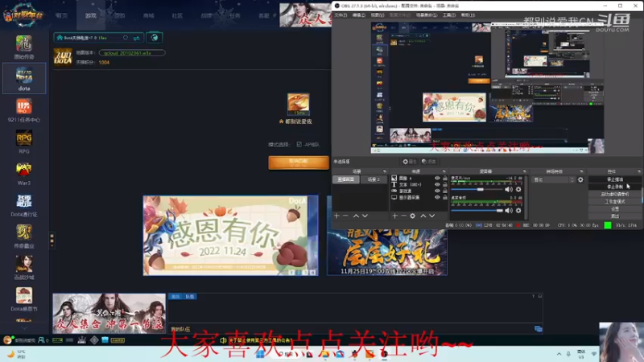This screenshot has height=362, width=644.
Task: Open the Edit menu in OBS
Action: click(359, 15)
